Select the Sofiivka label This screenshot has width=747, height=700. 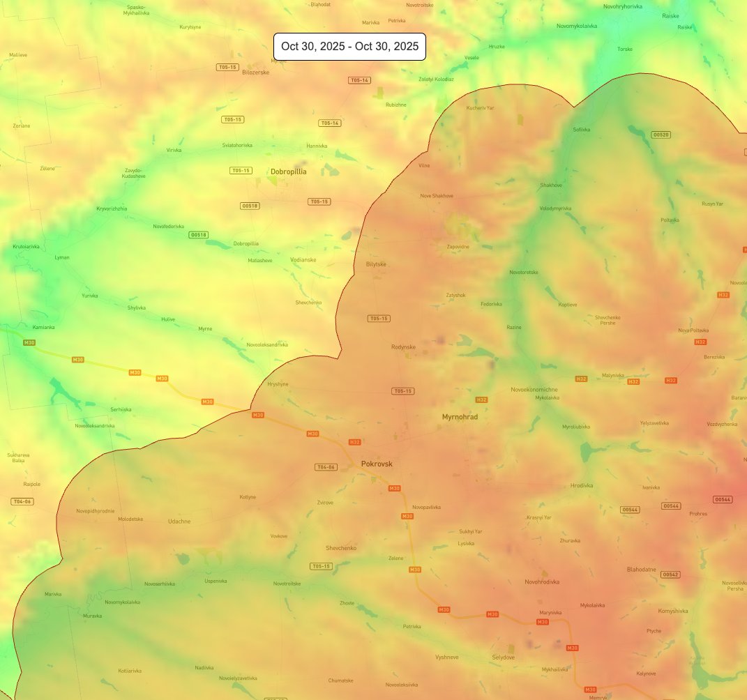(581, 130)
